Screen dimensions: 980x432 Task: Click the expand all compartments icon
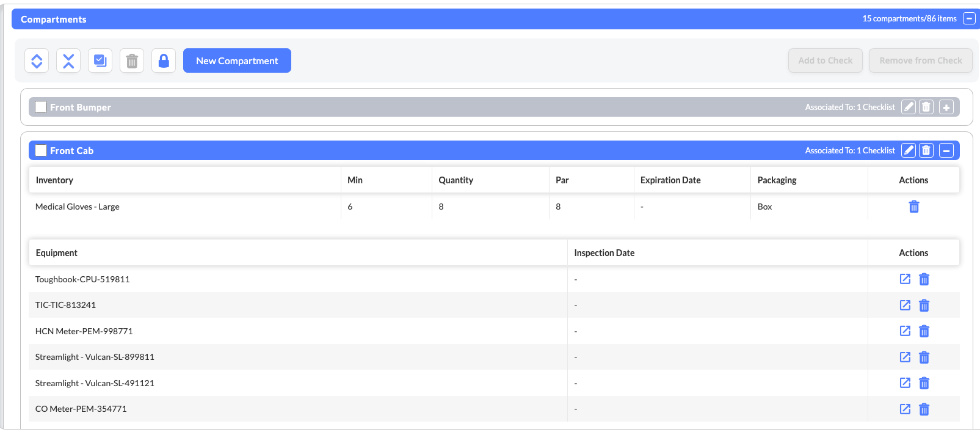37,60
